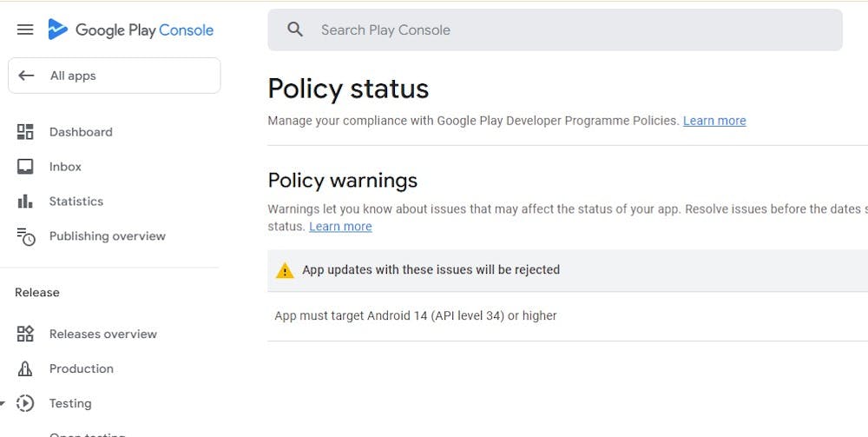The image size is (868, 437).
Task: Click the Dashboard grid icon
Action: tap(25, 132)
